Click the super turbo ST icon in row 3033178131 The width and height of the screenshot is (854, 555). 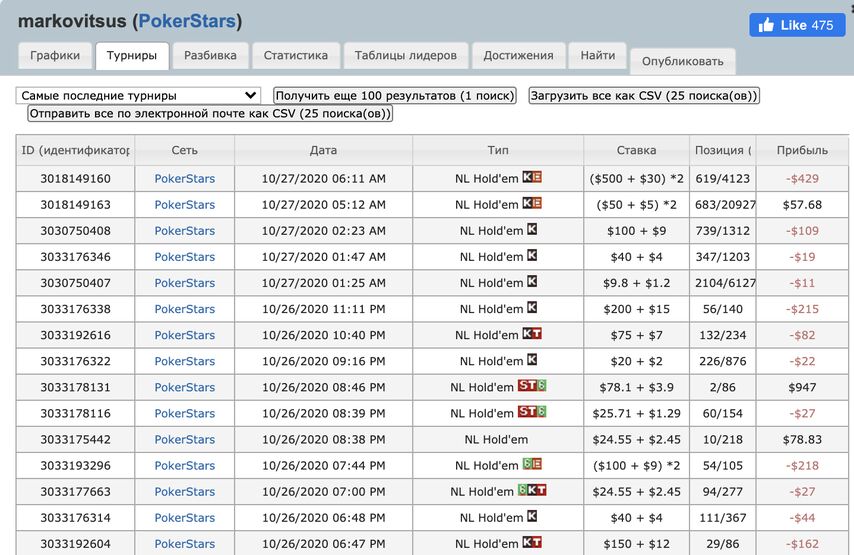[x=527, y=387]
